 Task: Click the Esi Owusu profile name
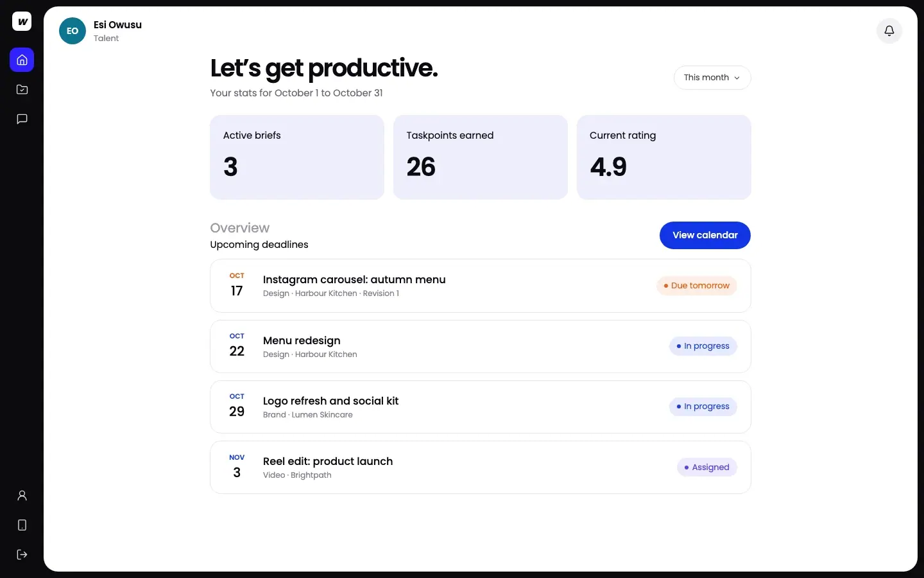[117, 25]
